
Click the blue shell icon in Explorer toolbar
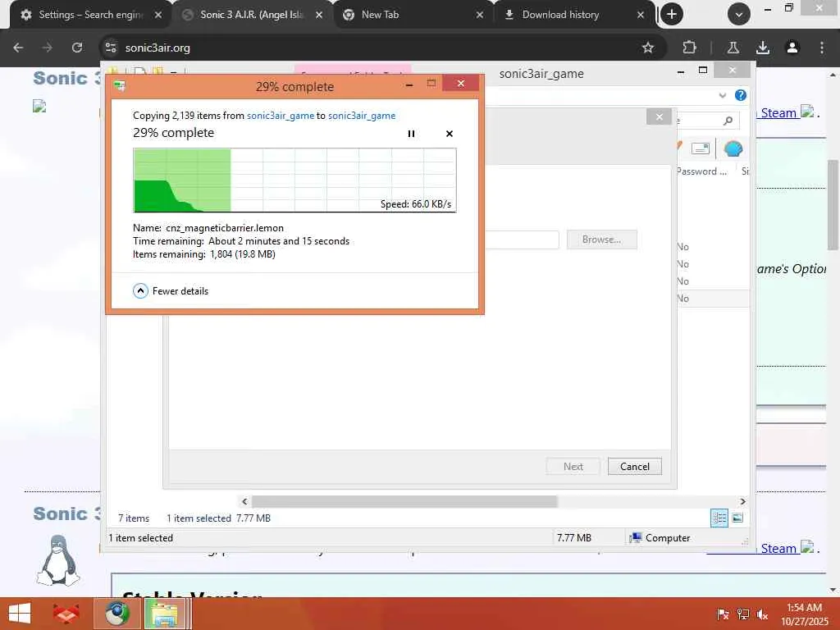(x=733, y=149)
